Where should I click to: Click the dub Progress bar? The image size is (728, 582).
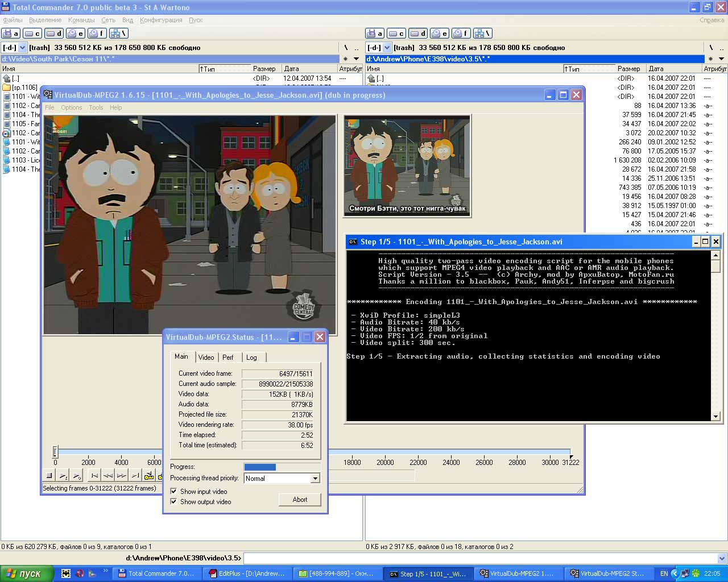(x=282, y=467)
